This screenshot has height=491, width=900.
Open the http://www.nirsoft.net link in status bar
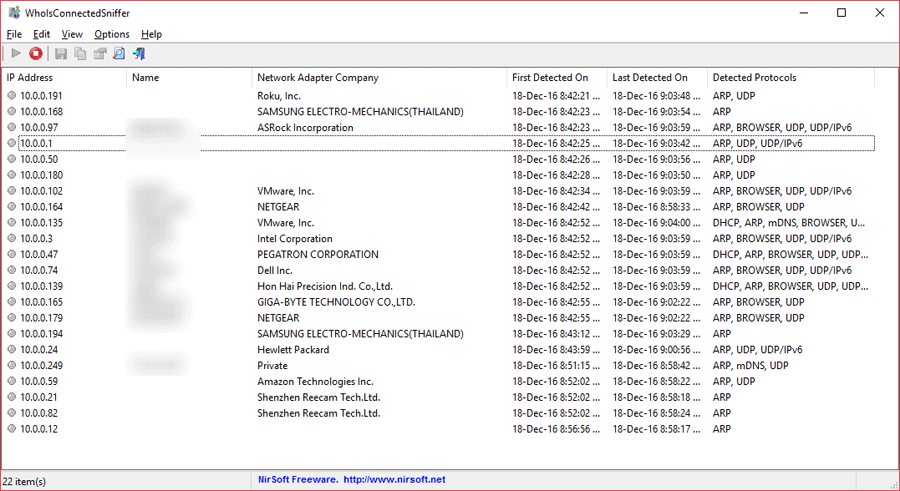[394, 480]
